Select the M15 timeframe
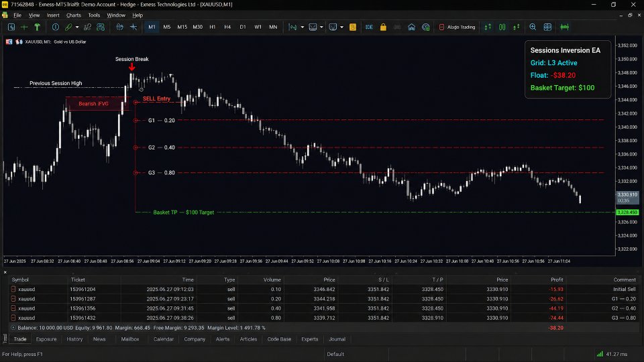 pyautogui.click(x=182, y=27)
